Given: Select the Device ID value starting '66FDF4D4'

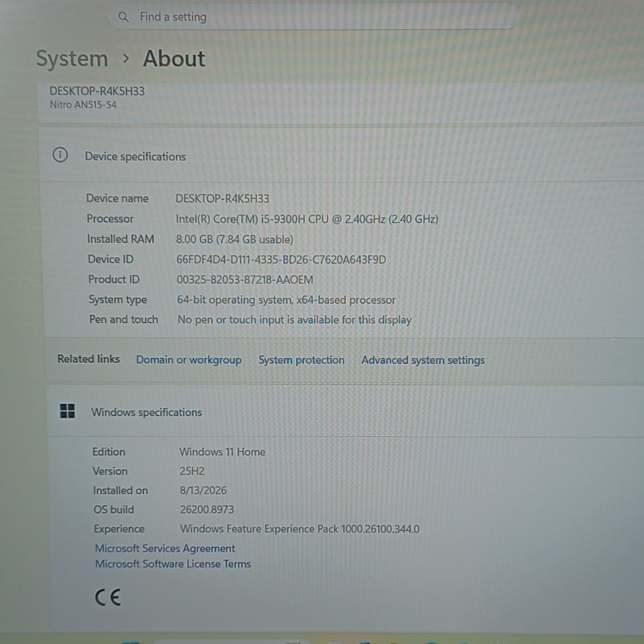Looking at the screenshot, I should [281, 260].
